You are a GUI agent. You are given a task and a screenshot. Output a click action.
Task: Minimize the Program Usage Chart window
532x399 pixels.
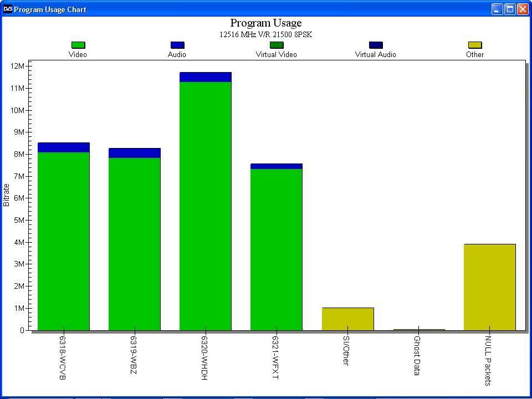497,9
